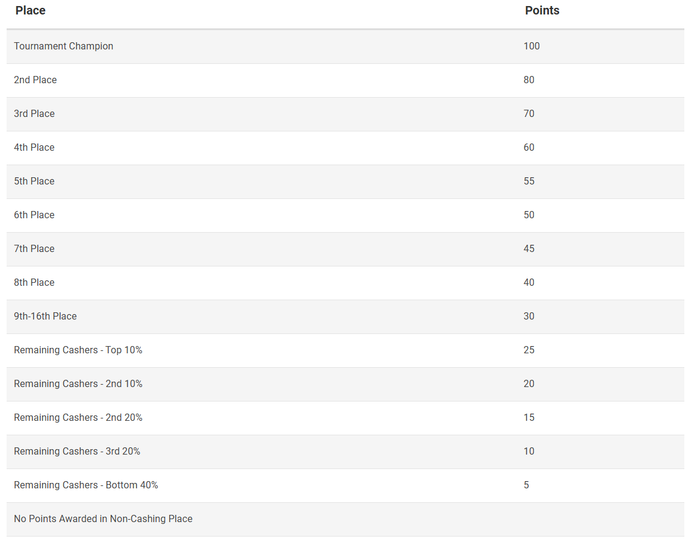Screen dimensions: 700x542
Task: Click the 5 points value
Action: (x=526, y=485)
